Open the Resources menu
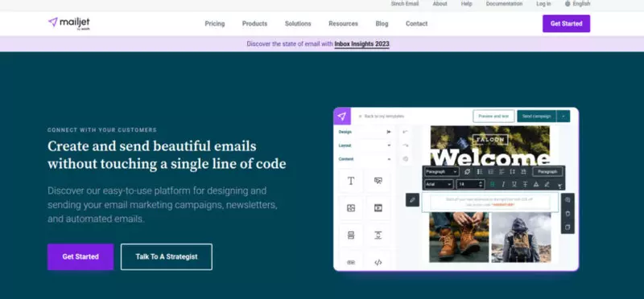644x299 pixels. (344, 23)
